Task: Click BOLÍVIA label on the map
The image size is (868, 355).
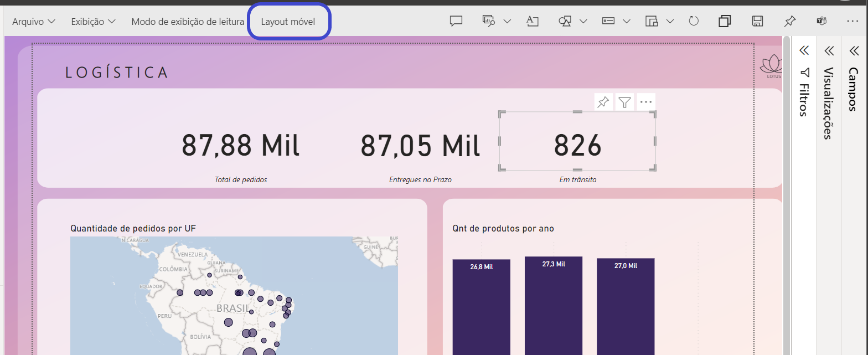Action: (201, 336)
